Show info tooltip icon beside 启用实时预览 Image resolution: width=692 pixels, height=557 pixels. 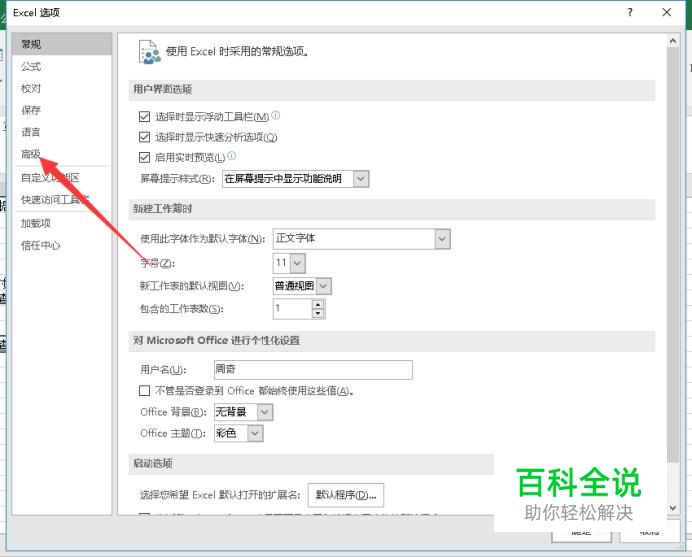tap(232, 156)
